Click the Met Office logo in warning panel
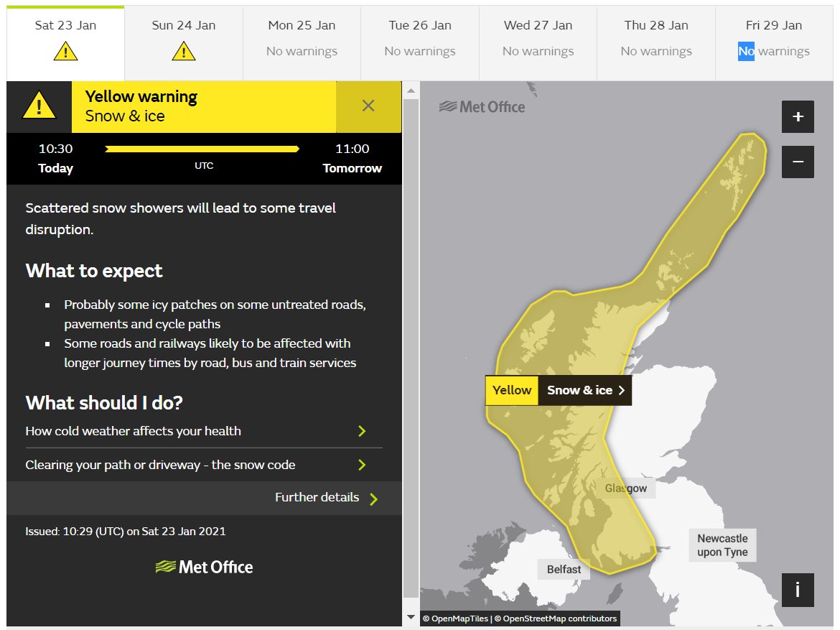840x630 pixels. 204,567
